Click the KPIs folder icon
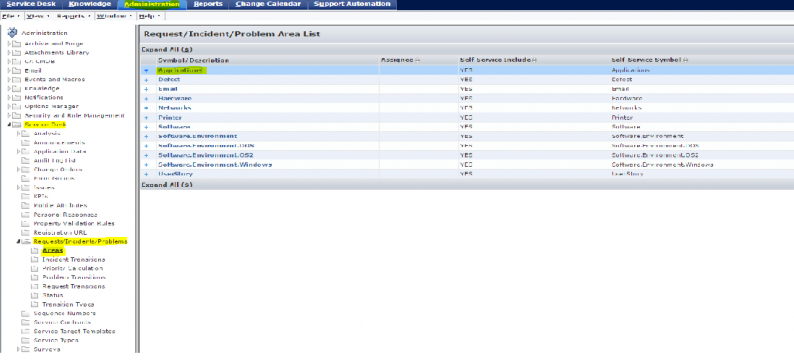794x360 pixels. pos(26,196)
